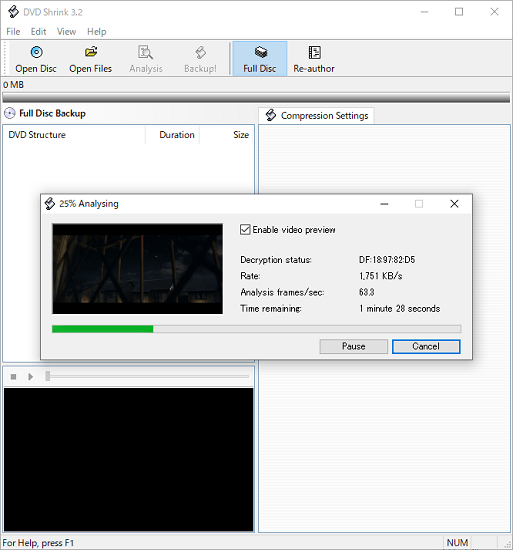The width and height of the screenshot is (513, 550).
Task: Click the analysis video preview thumbnail
Action: tap(137, 269)
